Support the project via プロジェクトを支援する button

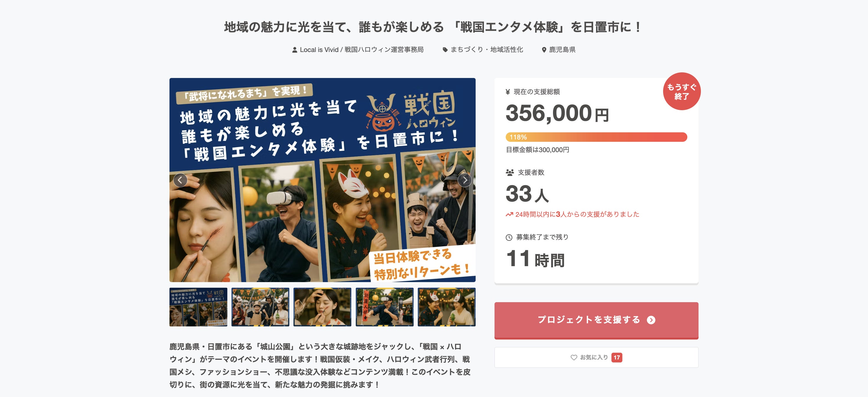tap(596, 320)
